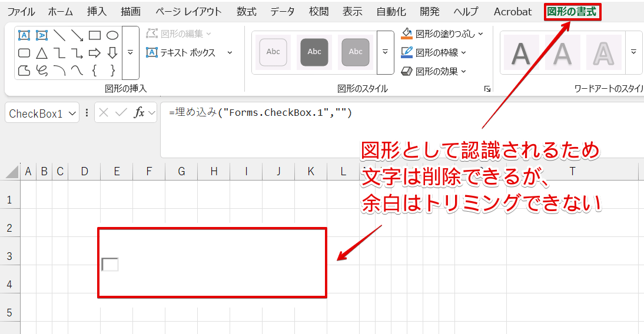Apply the outlined WordArt A style
Viewport: 644px width, 334px height.
pyautogui.click(x=603, y=52)
